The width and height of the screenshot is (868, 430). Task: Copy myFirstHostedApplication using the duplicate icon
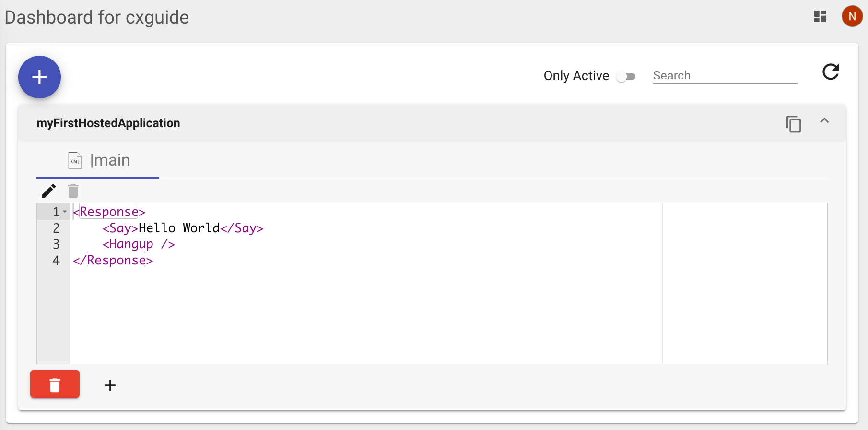pyautogui.click(x=794, y=124)
